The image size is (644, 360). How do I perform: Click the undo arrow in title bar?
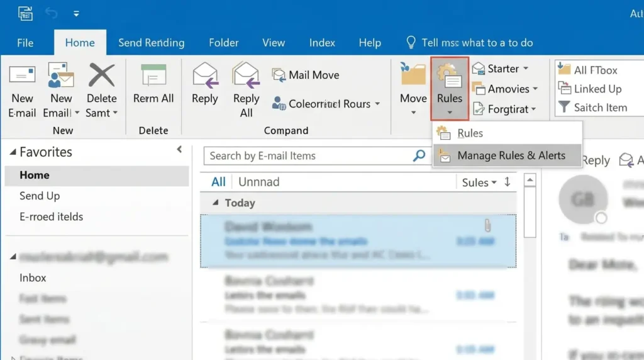52,13
